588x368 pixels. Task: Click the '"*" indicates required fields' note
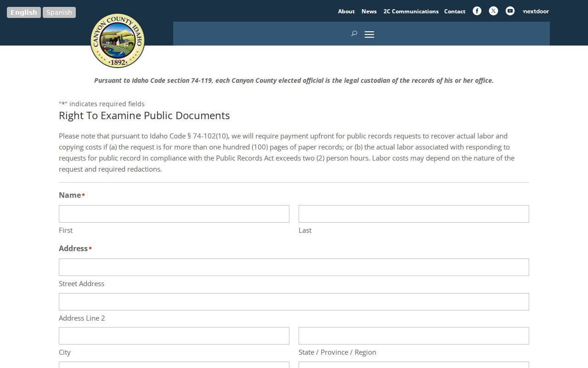point(102,104)
